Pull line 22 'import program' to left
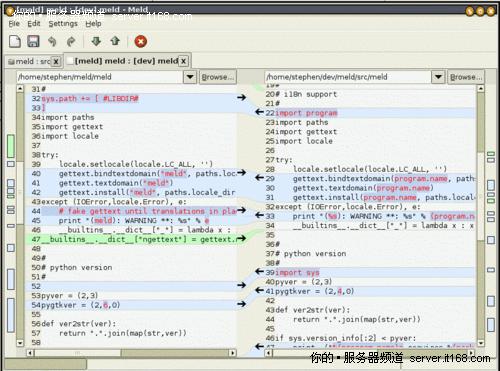The height and width of the screenshot is (371, 500). pos(259,112)
